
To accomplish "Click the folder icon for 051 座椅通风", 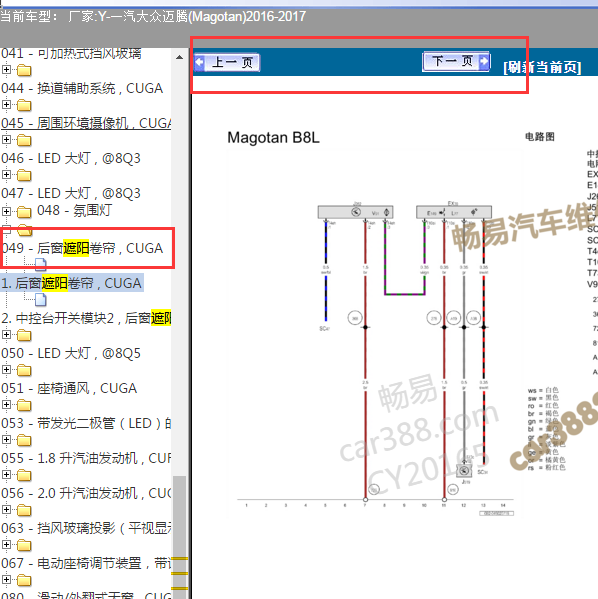I will point(24,371).
